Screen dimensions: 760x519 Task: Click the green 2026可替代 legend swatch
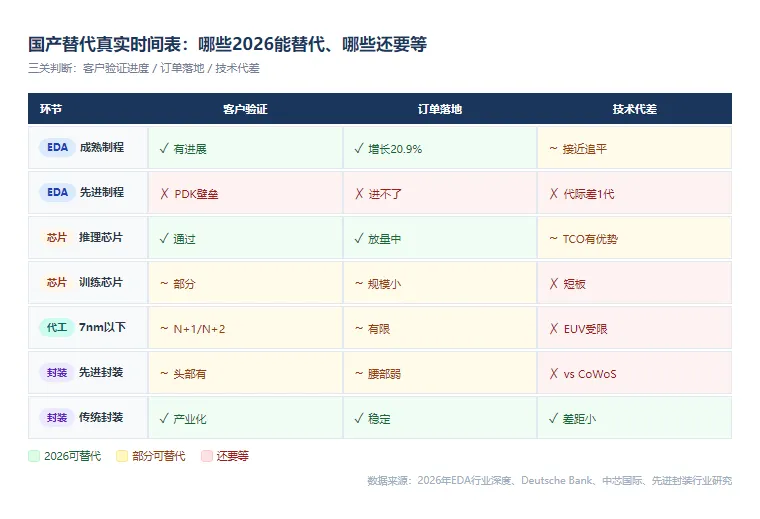point(34,456)
